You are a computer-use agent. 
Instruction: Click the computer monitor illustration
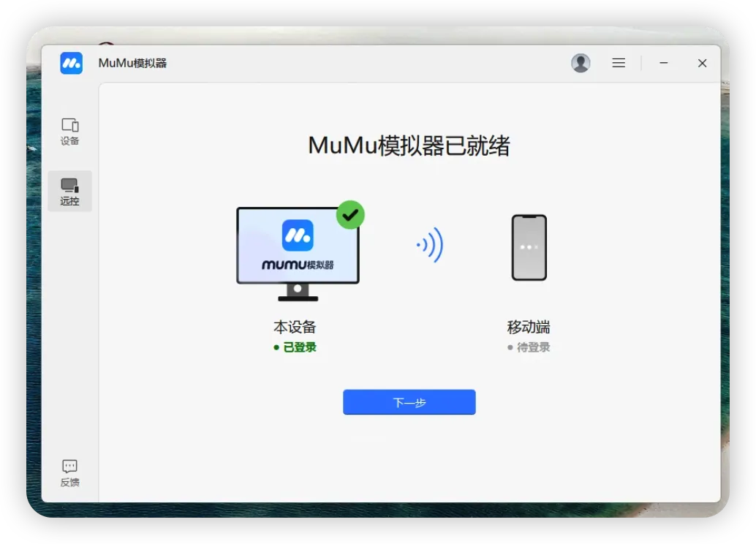pos(298,254)
